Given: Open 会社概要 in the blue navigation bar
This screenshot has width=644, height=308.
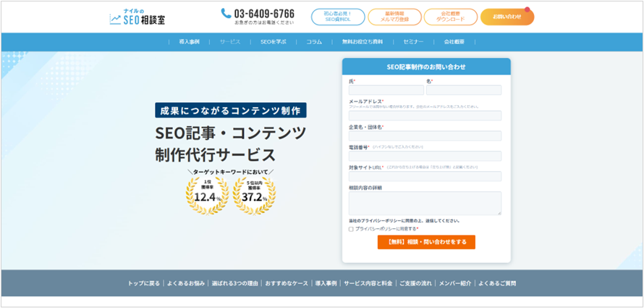Looking at the screenshot, I should pos(454,42).
